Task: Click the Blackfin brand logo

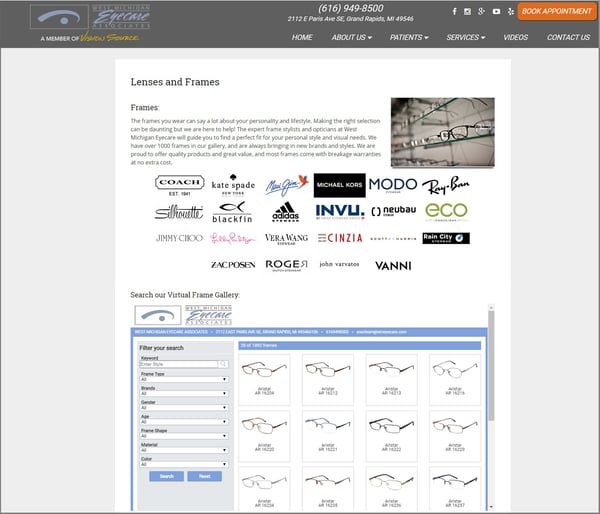Action: tap(232, 212)
